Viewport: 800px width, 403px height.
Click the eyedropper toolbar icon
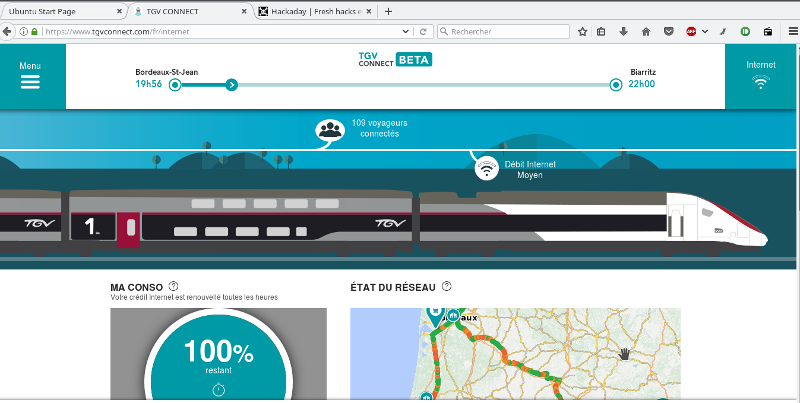723,32
